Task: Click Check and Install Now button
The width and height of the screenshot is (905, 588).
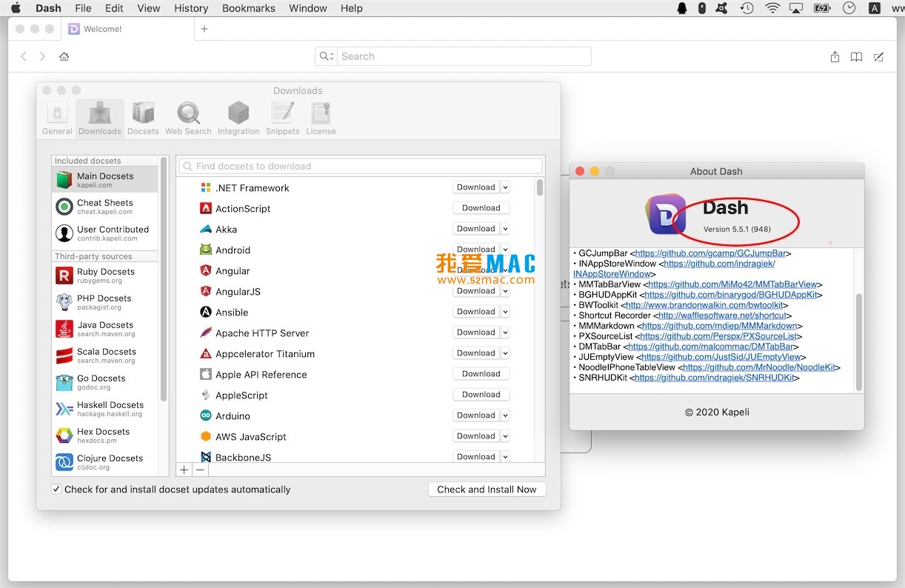Action: 487,490
